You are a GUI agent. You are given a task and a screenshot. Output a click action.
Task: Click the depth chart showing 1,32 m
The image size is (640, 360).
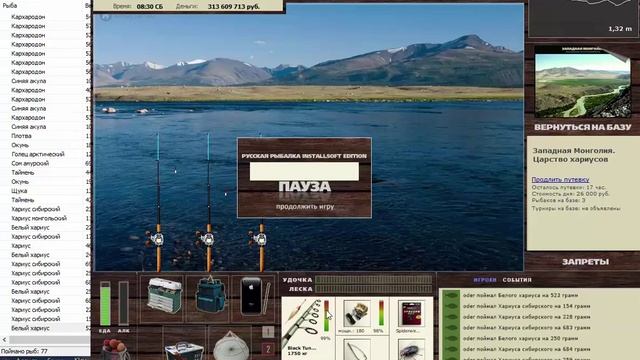click(x=583, y=17)
